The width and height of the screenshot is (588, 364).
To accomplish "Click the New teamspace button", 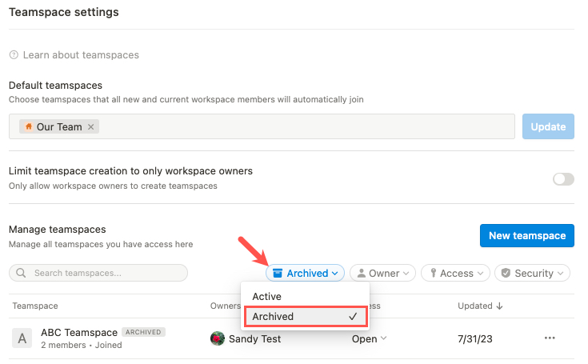I will (527, 236).
